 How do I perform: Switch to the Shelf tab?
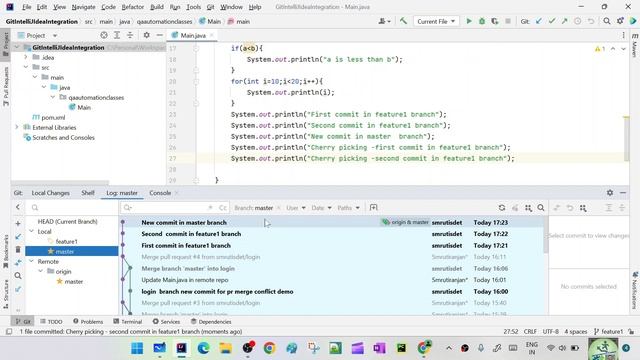click(x=88, y=193)
